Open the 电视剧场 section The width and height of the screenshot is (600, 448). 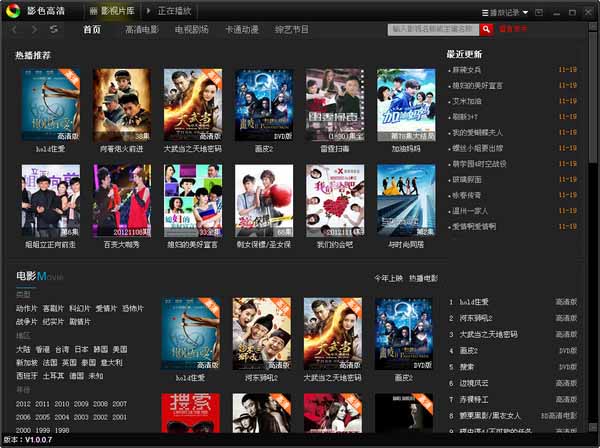(x=192, y=29)
